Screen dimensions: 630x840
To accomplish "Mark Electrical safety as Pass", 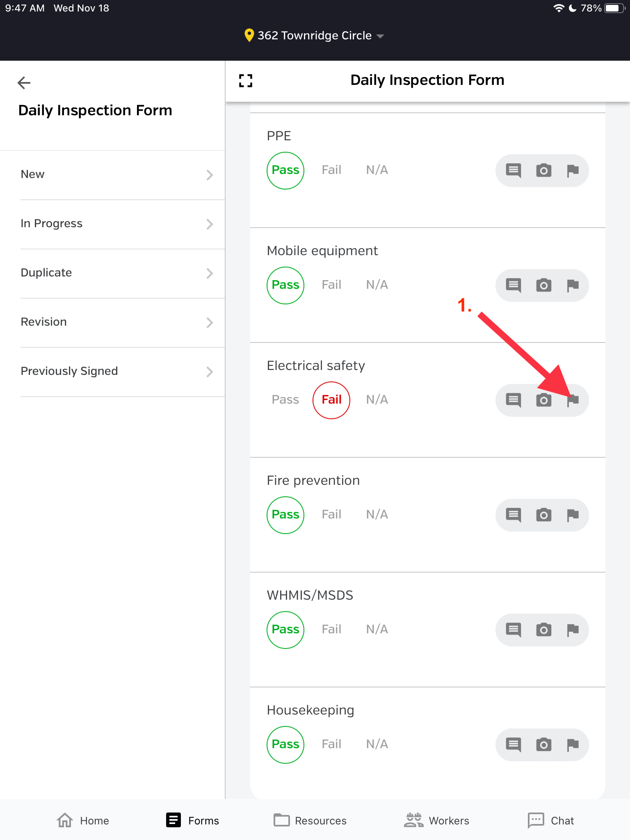I will [285, 400].
